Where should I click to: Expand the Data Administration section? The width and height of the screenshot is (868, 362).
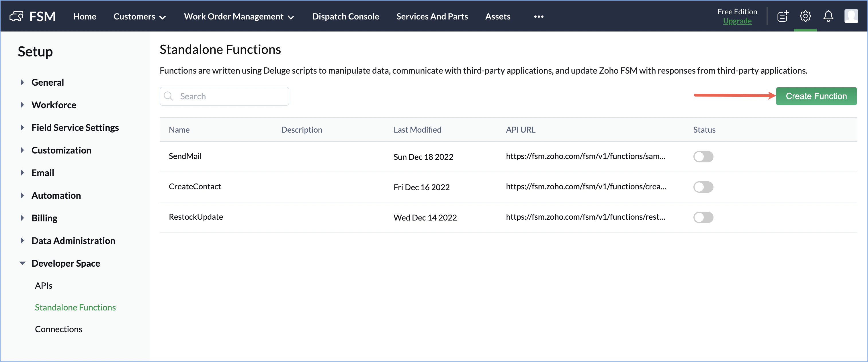[x=22, y=241]
